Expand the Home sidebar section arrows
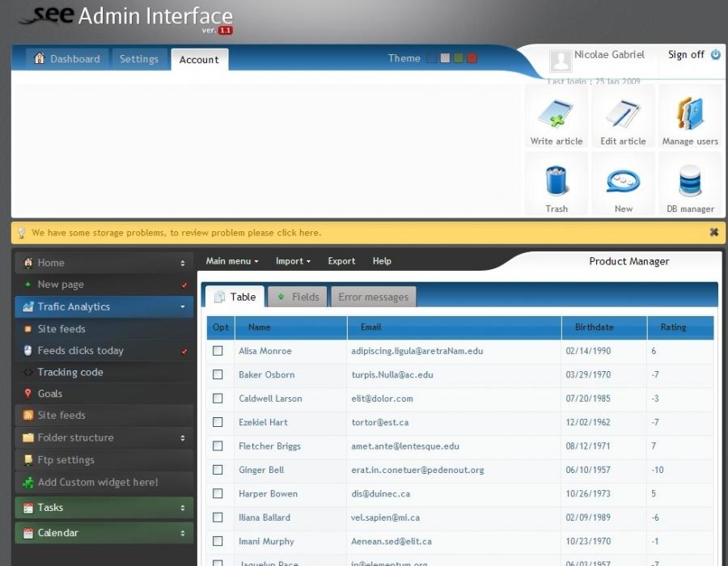This screenshot has height=566, width=728. (x=183, y=263)
